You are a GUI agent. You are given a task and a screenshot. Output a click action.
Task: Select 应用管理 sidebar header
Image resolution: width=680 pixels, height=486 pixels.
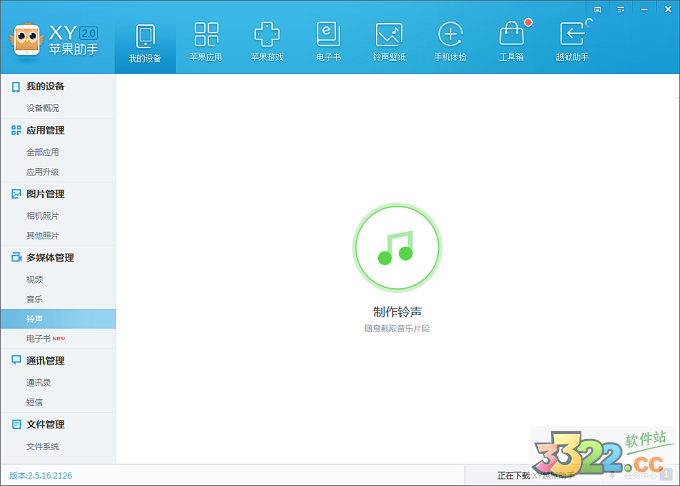tap(45, 130)
